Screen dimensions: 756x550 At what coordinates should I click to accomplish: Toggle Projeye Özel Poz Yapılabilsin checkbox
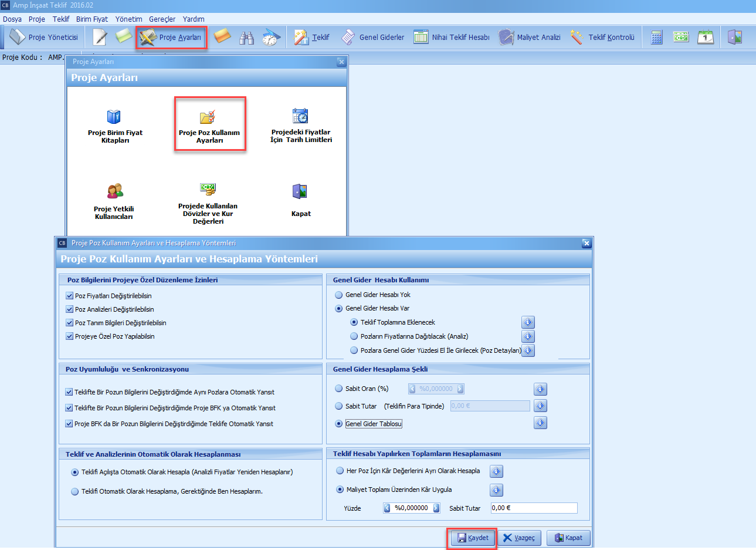(70, 336)
